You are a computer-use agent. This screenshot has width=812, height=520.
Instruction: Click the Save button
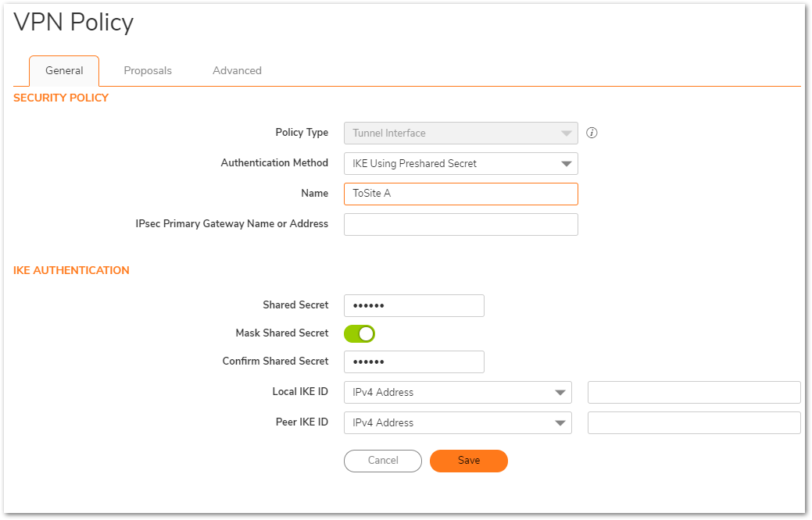tap(469, 461)
